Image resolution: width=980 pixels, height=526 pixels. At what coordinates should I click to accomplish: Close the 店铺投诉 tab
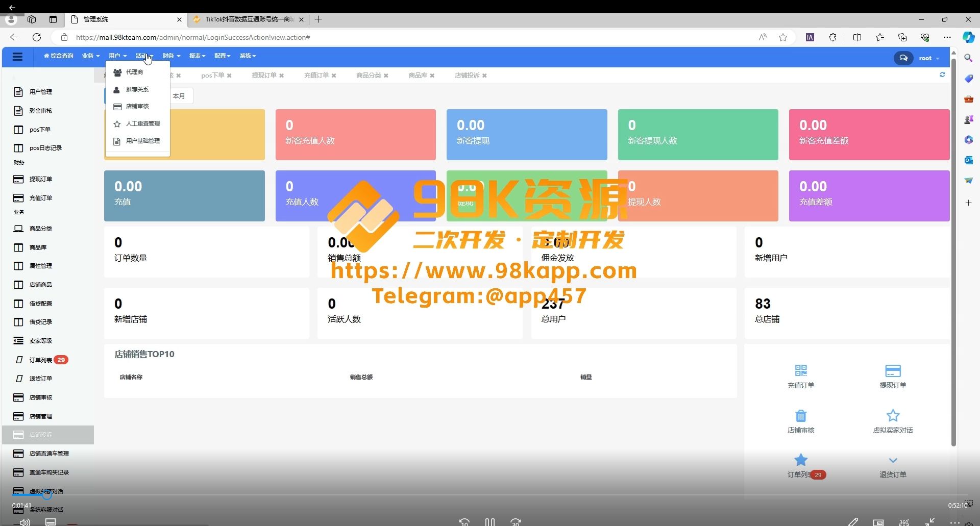pyautogui.click(x=484, y=76)
